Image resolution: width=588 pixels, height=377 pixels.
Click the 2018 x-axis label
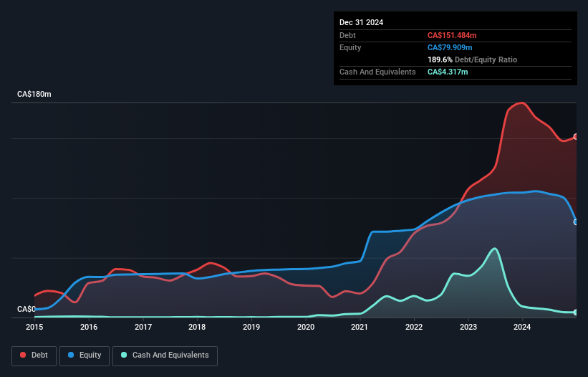(197, 327)
